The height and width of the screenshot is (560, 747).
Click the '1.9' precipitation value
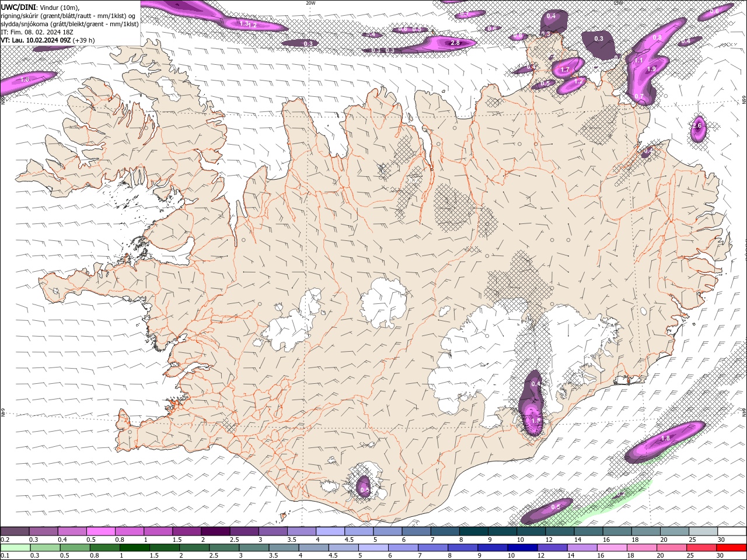652,69
